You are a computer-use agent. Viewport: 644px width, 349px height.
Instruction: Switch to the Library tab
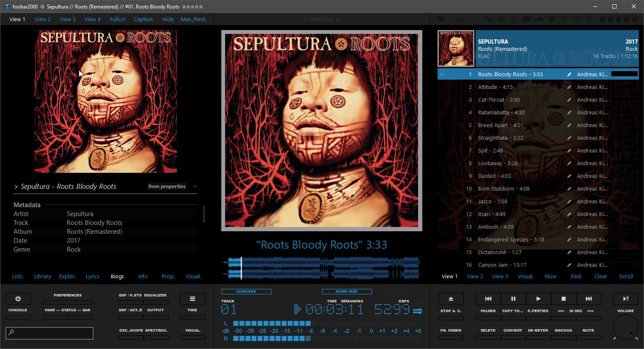[x=43, y=277]
